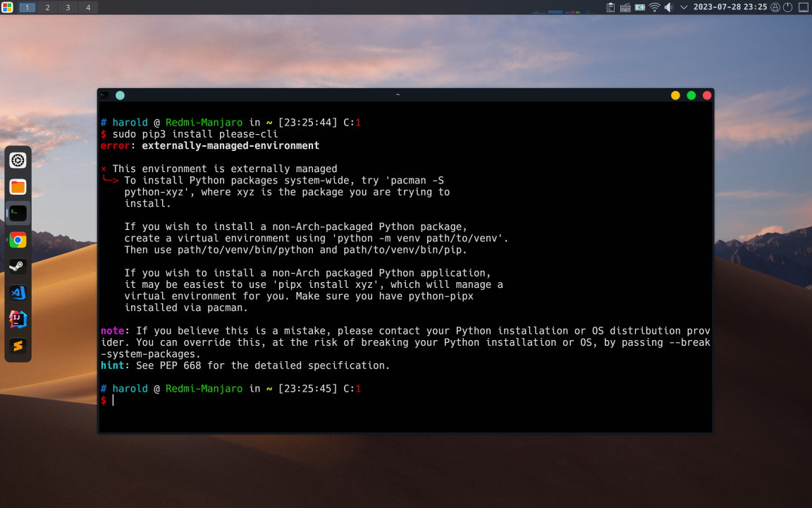The height and width of the screenshot is (508, 812).
Task: Click the date and time clock
Action: pyautogui.click(x=730, y=7)
